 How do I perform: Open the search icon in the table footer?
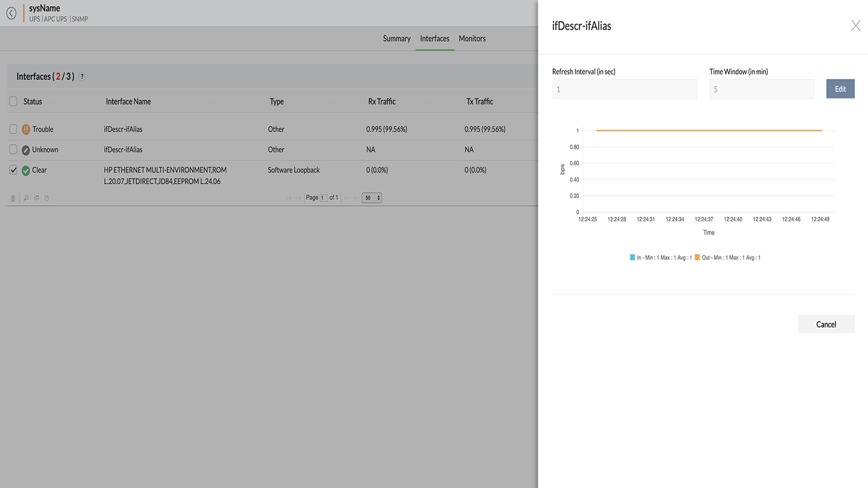(x=26, y=198)
